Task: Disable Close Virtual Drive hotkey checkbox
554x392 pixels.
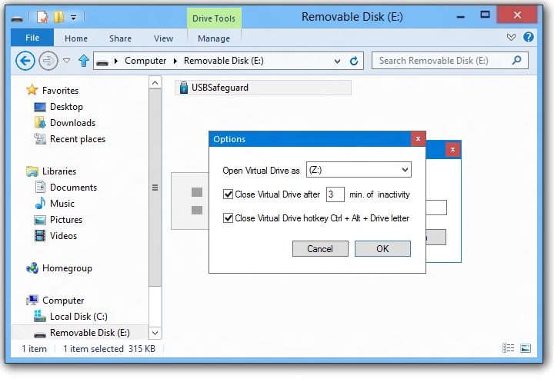Action: pos(228,218)
